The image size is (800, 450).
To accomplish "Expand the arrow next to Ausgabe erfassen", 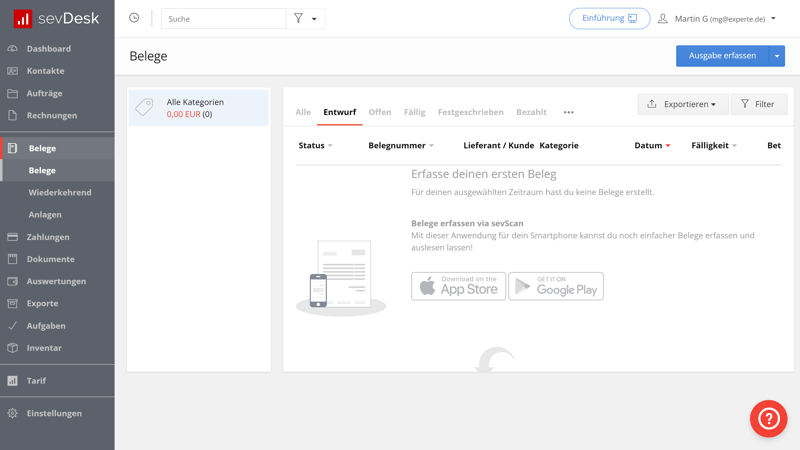I will tap(777, 56).
